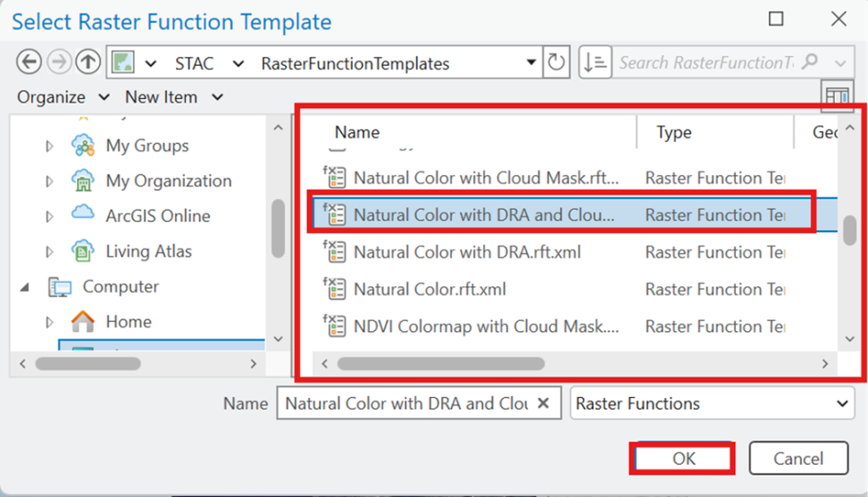Screen dimensions: 868x497
Task: Select Living Atlas in tree
Action: point(148,252)
